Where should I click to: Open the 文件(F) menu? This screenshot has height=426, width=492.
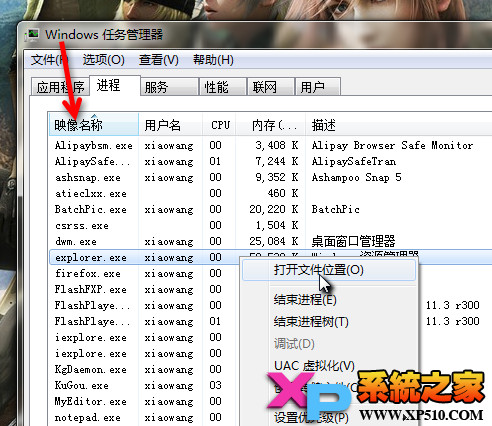[49, 60]
